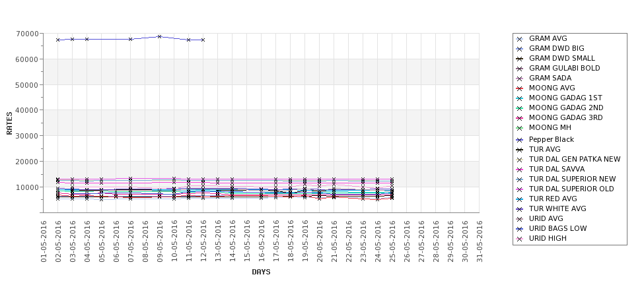Click the Pepper Black data point on 12-05-2016

tap(203, 40)
